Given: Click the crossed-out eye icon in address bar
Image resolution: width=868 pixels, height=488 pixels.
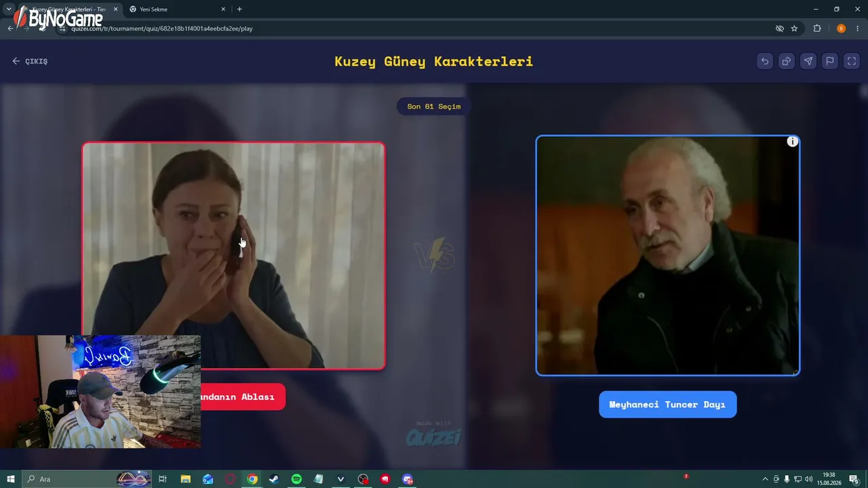Looking at the screenshot, I should (780, 28).
